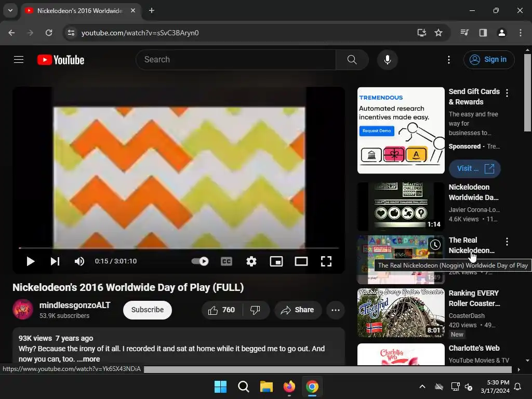
Task: Subscribe to mindlessgonzoALT
Action: click(148, 310)
